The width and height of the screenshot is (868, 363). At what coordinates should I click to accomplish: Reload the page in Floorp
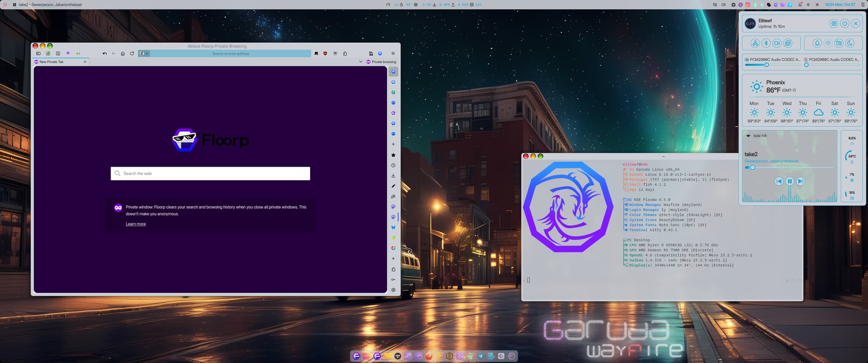click(x=132, y=54)
